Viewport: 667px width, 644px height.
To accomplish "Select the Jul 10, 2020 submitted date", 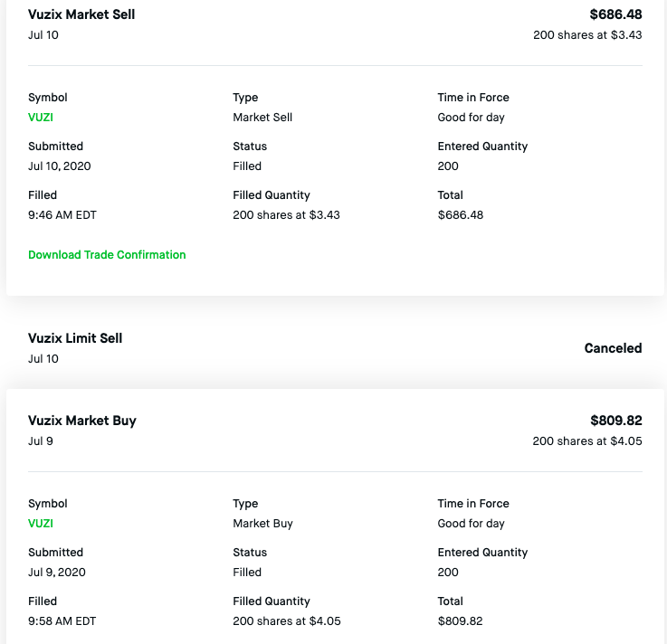I will pos(60,166).
